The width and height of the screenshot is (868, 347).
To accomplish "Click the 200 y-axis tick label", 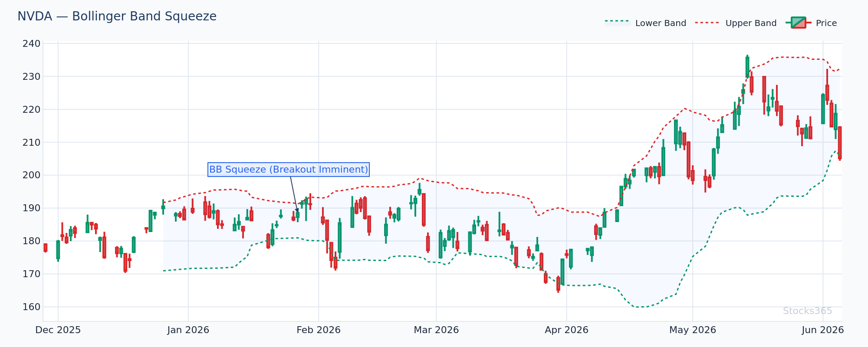I will (32, 175).
